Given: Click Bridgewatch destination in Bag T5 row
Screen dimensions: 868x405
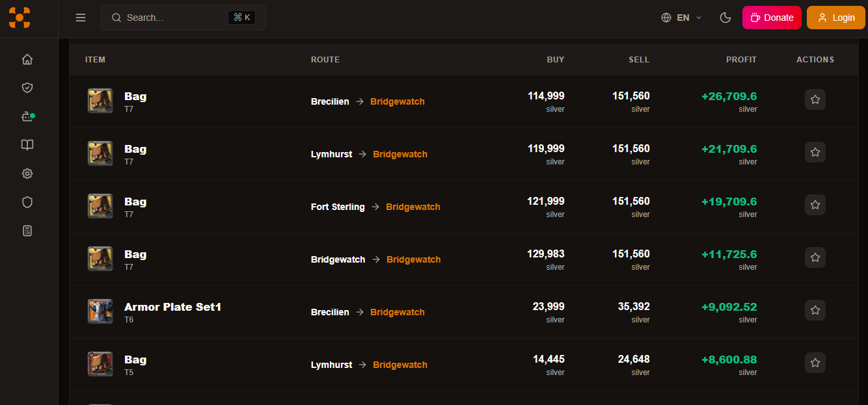Looking at the screenshot, I should (x=400, y=365).
